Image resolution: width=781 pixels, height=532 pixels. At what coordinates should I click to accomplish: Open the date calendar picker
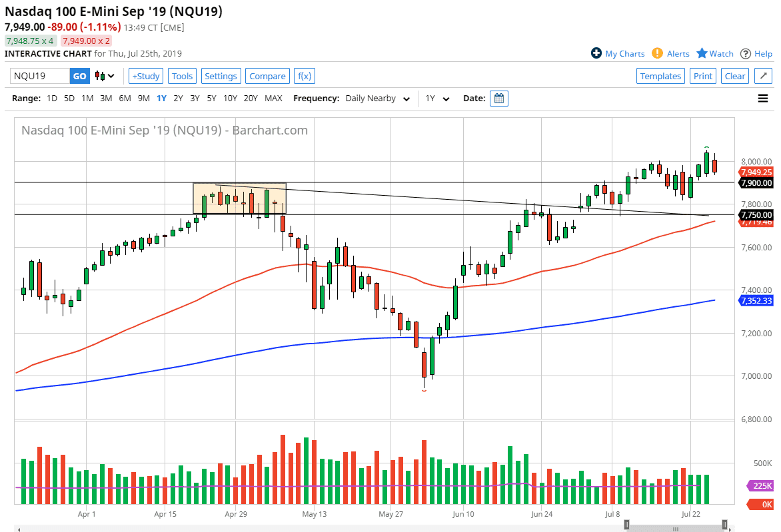tap(499, 99)
